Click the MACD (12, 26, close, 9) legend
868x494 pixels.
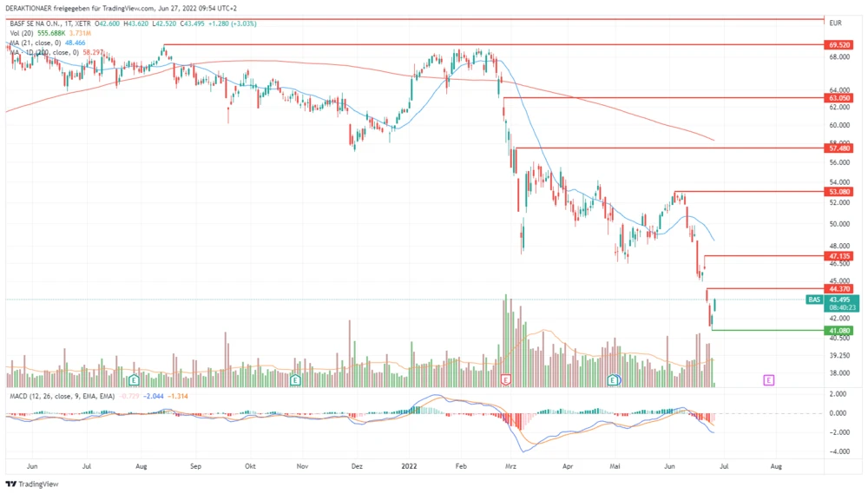tap(61, 396)
